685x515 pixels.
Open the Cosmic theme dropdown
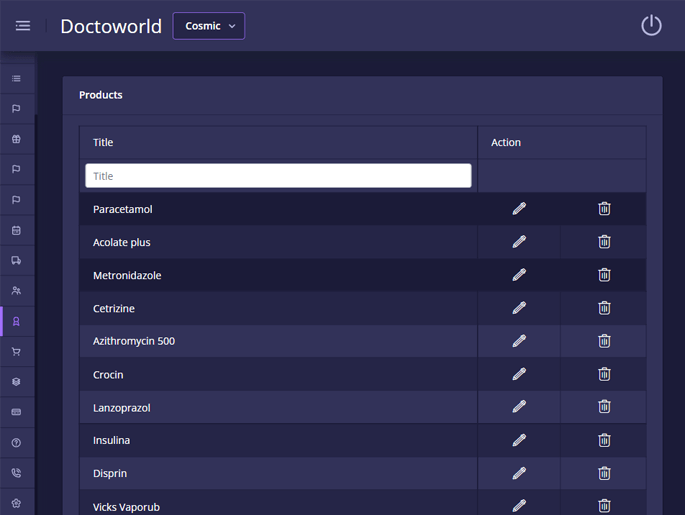pos(209,26)
